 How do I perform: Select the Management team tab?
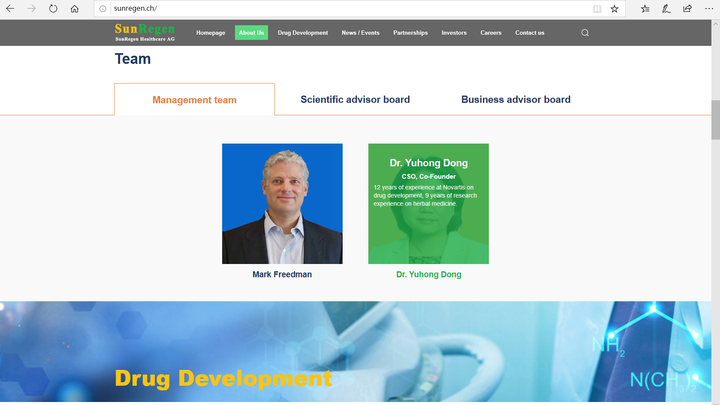pos(194,100)
